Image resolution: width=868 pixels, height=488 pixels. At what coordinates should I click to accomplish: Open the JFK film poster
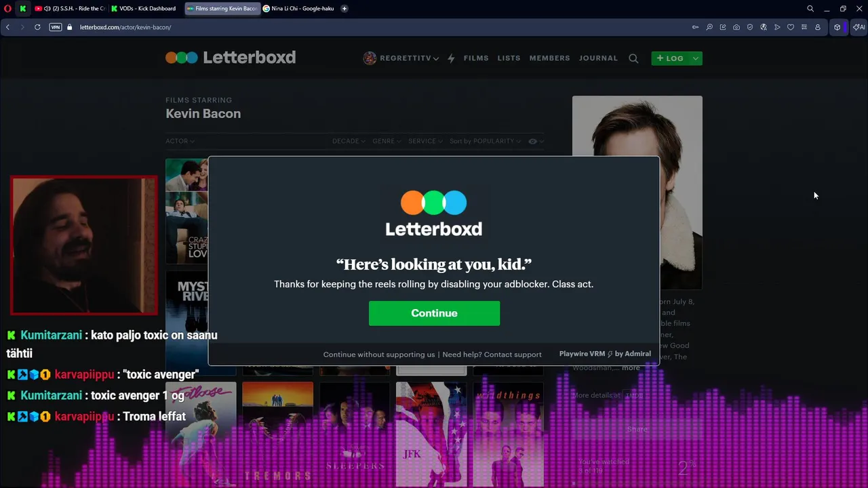point(431,434)
